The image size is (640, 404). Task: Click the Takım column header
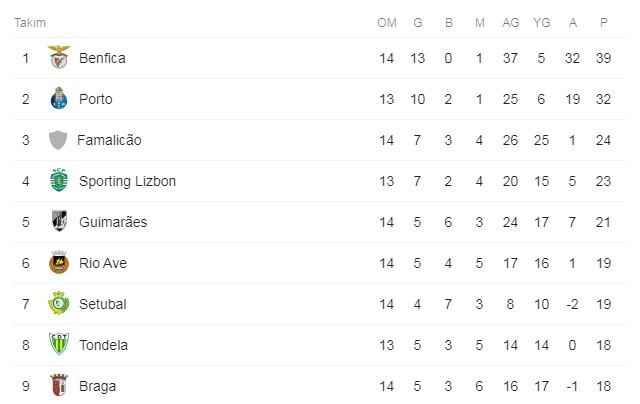30,23
